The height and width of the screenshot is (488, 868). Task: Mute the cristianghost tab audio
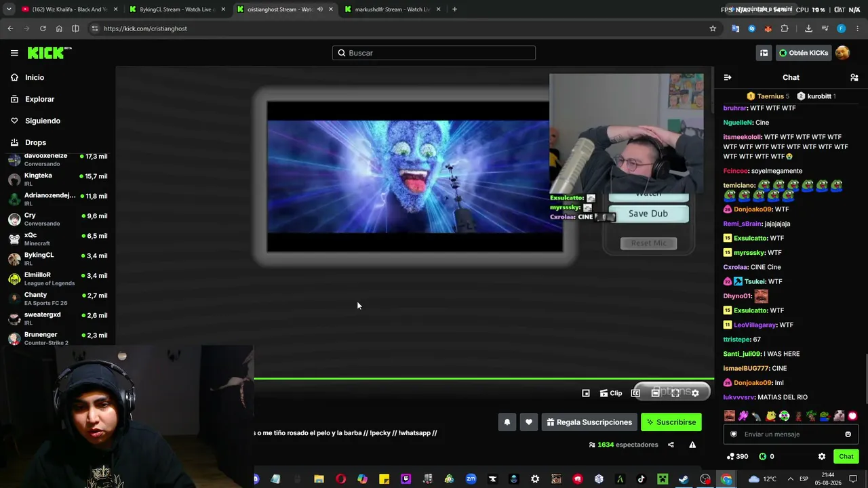(x=320, y=9)
